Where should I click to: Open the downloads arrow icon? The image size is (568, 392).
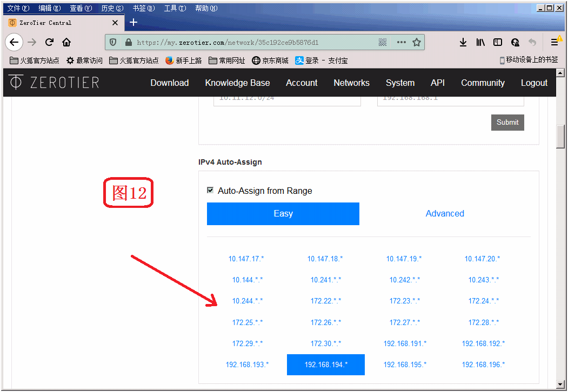463,42
